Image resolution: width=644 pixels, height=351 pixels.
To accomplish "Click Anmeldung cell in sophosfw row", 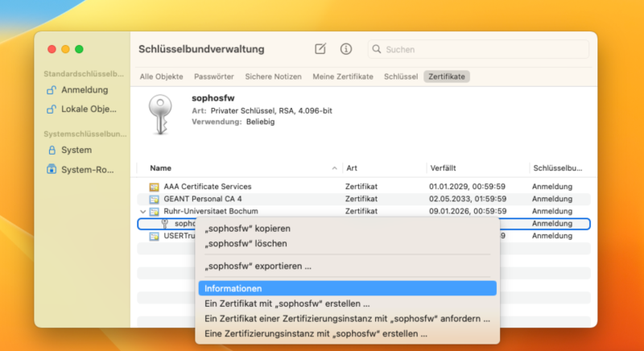I will pyautogui.click(x=552, y=223).
